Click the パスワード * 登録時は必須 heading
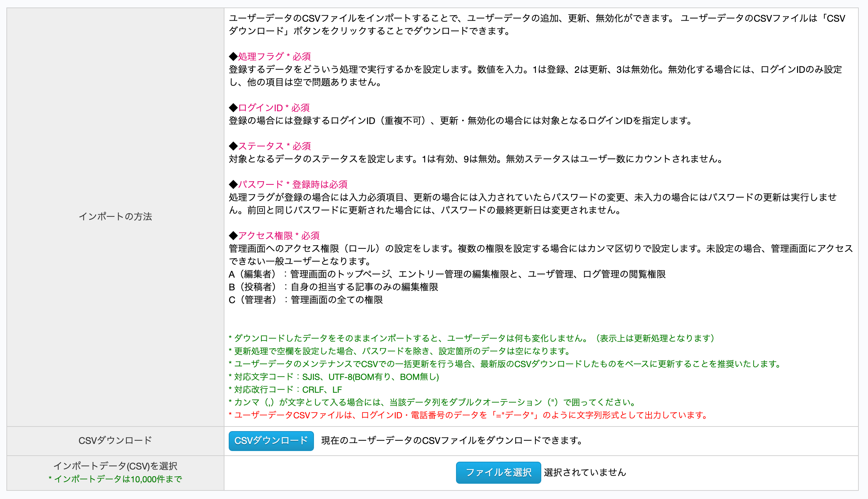The height and width of the screenshot is (499, 868). tap(288, 184)
